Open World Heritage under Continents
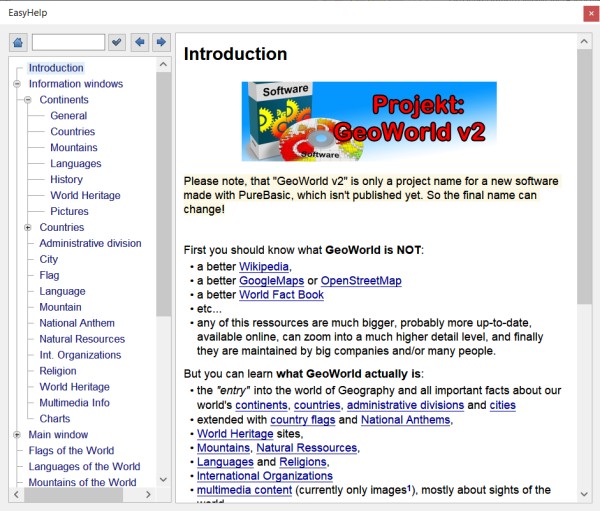The image size is (600, 511). tap(85, 196)
